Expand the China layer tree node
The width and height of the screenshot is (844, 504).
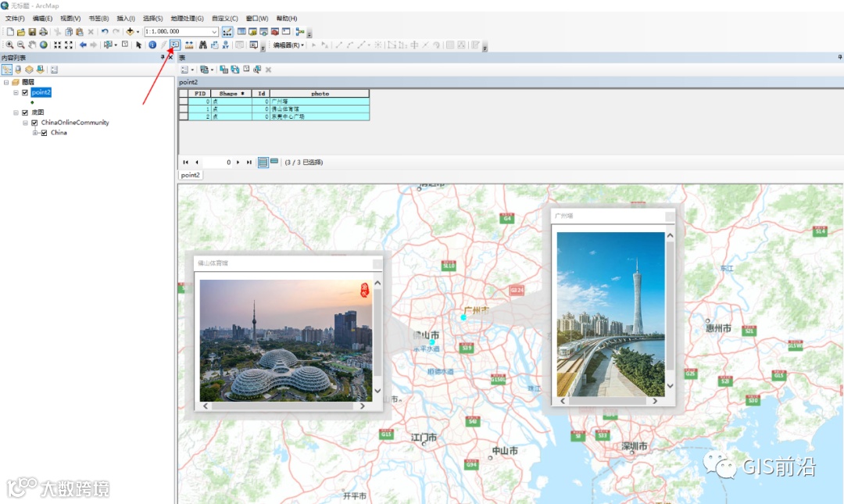click(x=34, y=133)
